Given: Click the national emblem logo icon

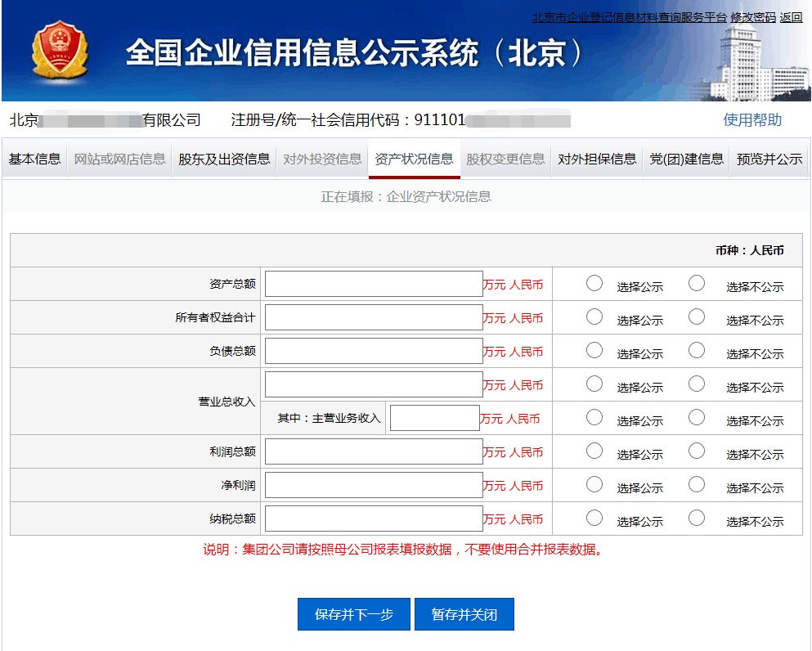Looking at the screenshot, I should pos(59,51).
